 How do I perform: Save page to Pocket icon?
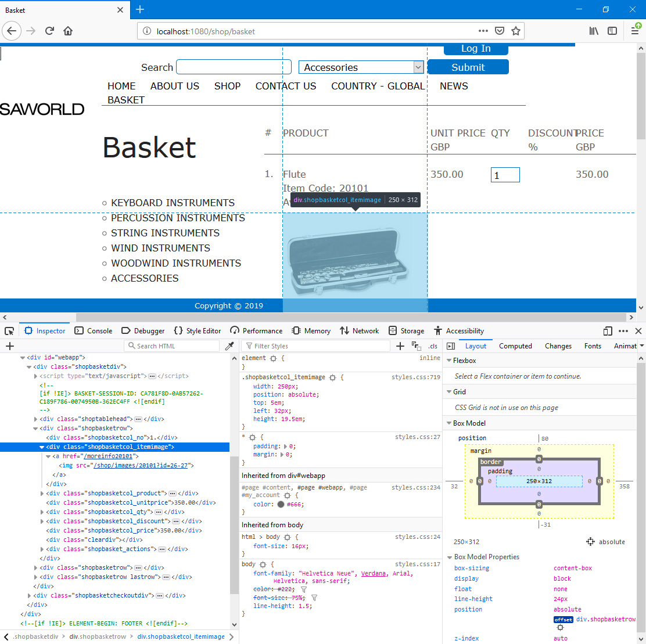tap(500, 31)
